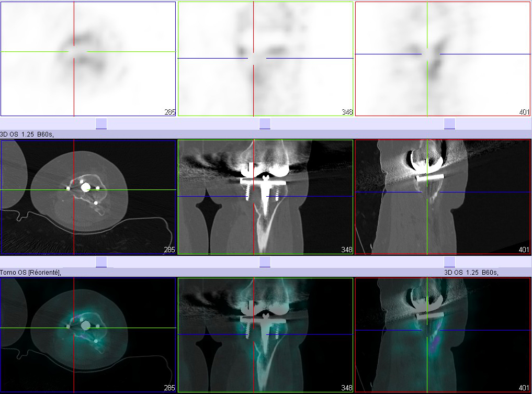
Task: Click slice number 285 in the fused axial view
Action: tap(169, 388)
